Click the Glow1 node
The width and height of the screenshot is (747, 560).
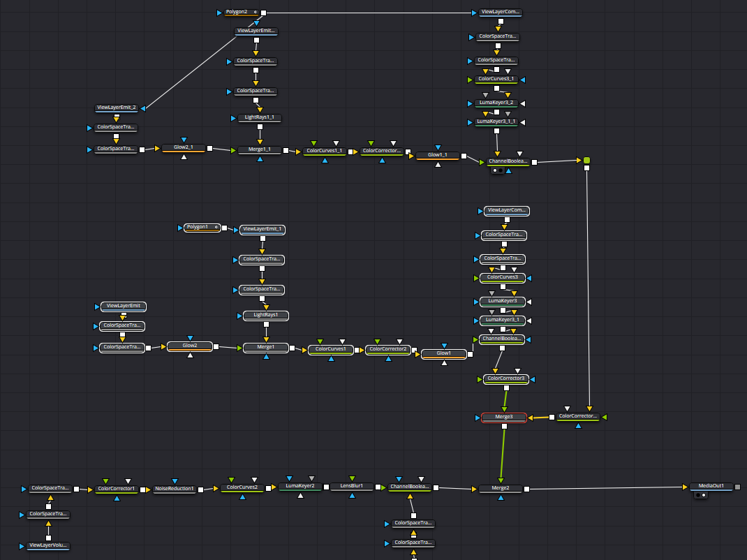(x=443, y=353)
